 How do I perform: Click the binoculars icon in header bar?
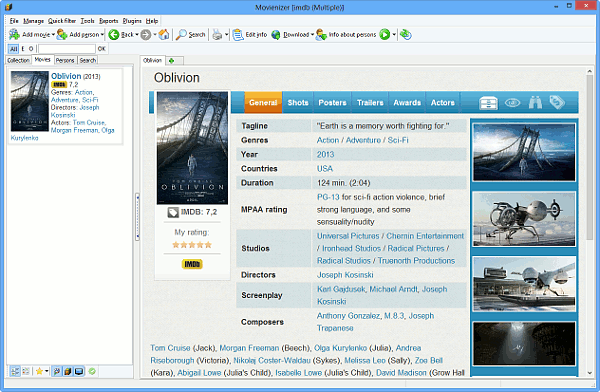click(x=535, y=103)
